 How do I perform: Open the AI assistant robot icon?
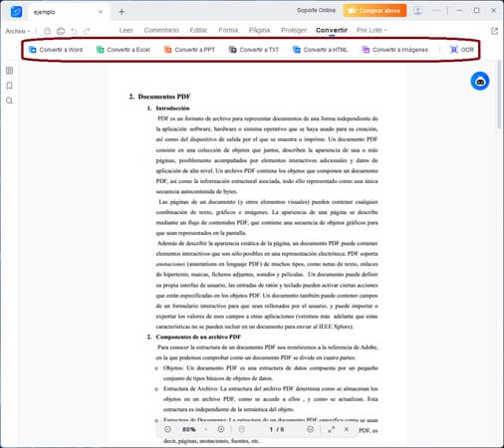(480, 81)
